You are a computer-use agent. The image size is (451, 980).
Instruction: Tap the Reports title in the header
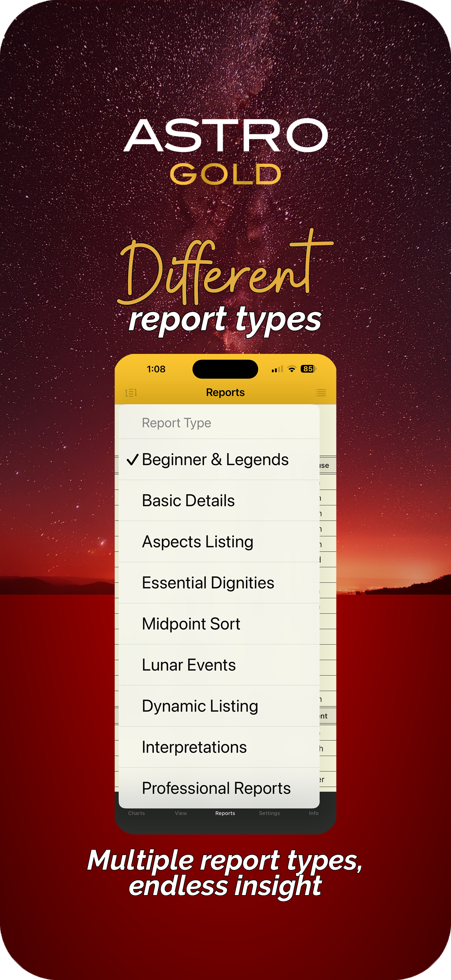[225, 392]
